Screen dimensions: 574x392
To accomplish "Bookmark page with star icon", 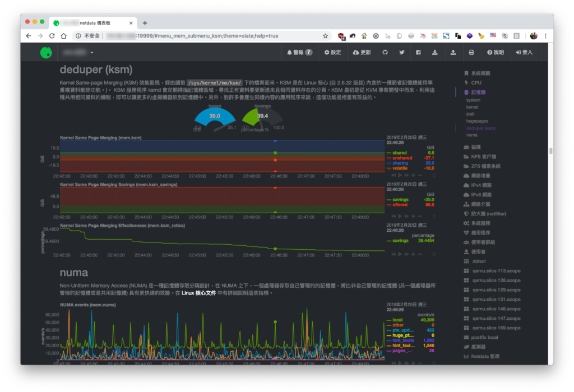I will pyautogui.click(x=325, y=36).
